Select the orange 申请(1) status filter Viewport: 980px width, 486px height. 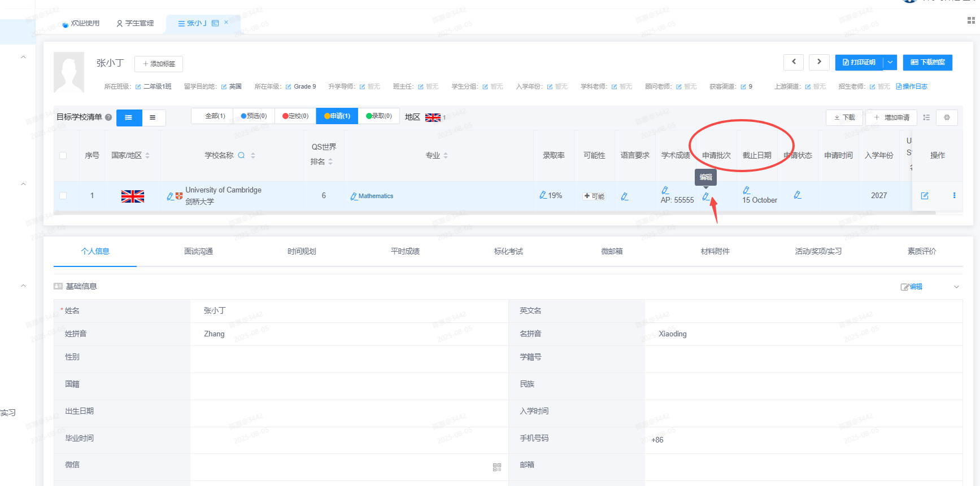[x=337, y=116]
